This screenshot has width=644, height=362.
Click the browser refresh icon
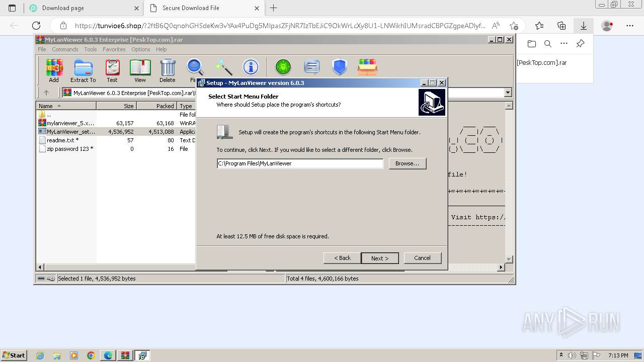36,26
